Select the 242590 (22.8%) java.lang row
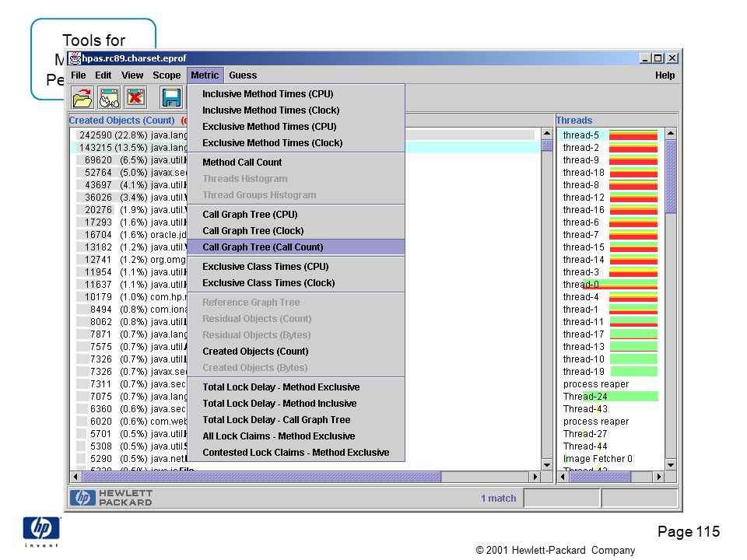The image size is (747, 560). click(305, 135)
